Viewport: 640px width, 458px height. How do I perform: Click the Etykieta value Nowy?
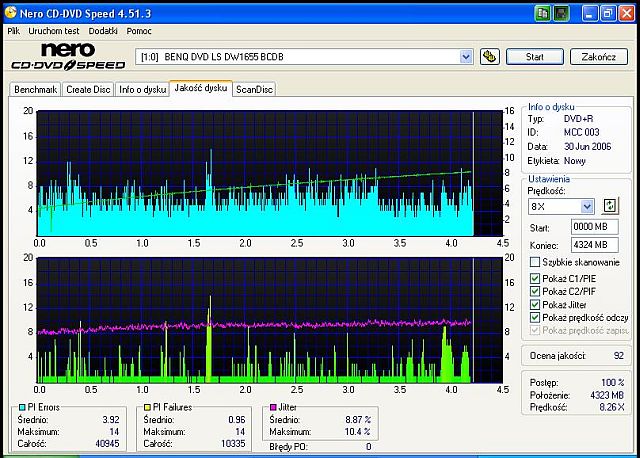(575, 161)
